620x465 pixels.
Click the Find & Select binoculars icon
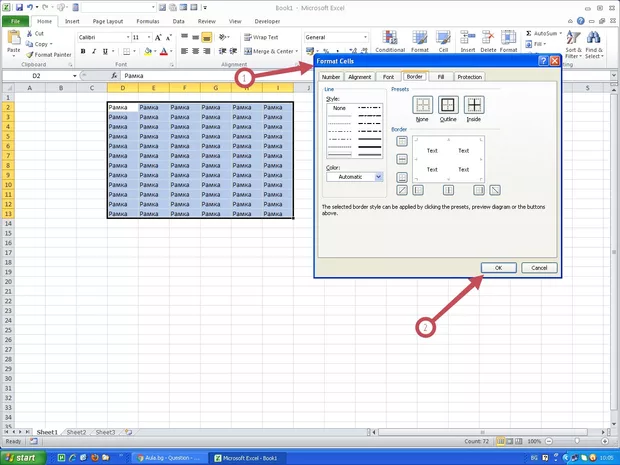click(x=595, y=36)
